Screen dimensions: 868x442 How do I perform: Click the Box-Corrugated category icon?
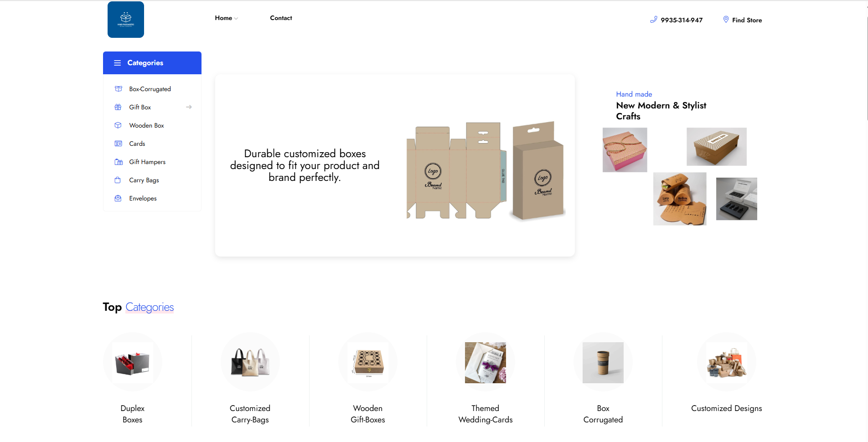119,89
